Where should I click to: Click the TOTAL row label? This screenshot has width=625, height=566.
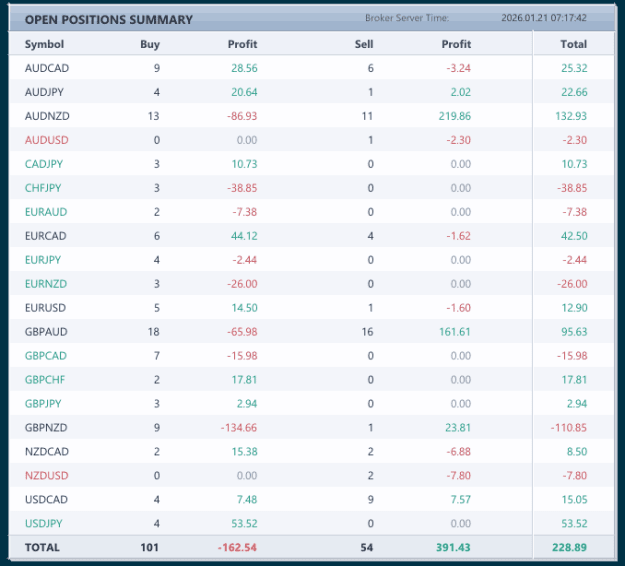pyautogui.click(x=42, y=547)
